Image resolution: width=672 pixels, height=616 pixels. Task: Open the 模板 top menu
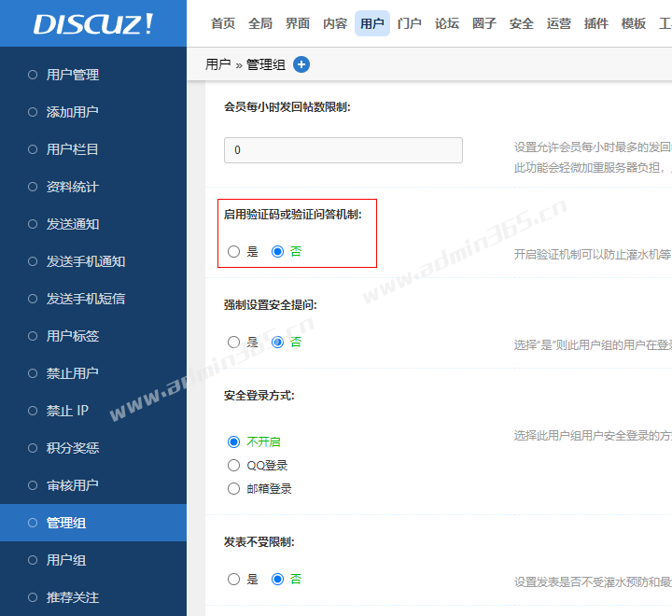point(633,23)
